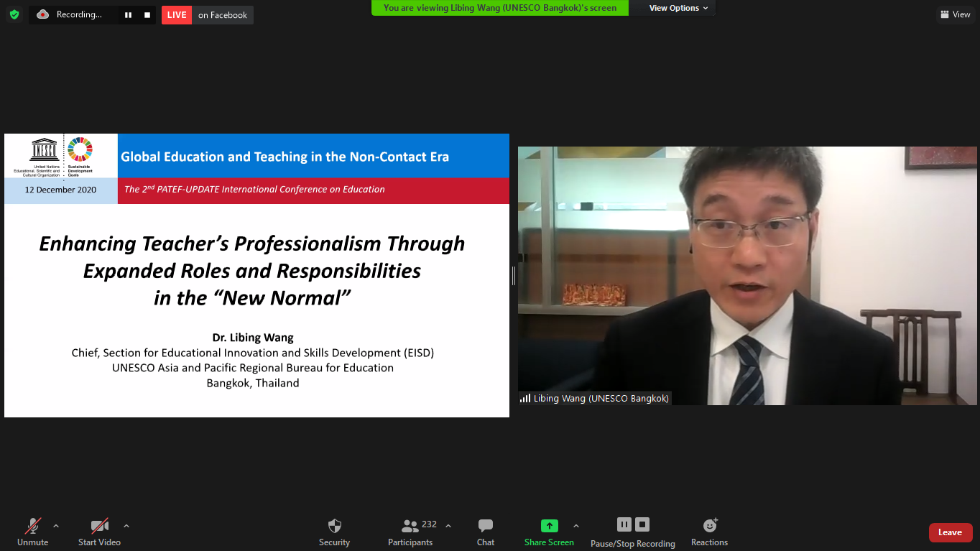Open the Security shield menu
This screenshot has height=551, width=980.
334,532
